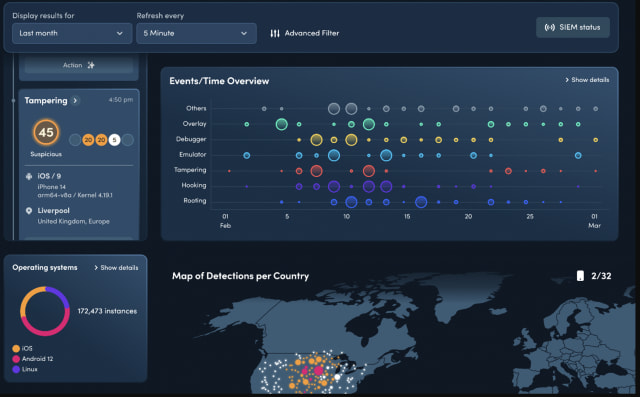
Task: Open the Advanced Filter text link
Action: (312, 33)
